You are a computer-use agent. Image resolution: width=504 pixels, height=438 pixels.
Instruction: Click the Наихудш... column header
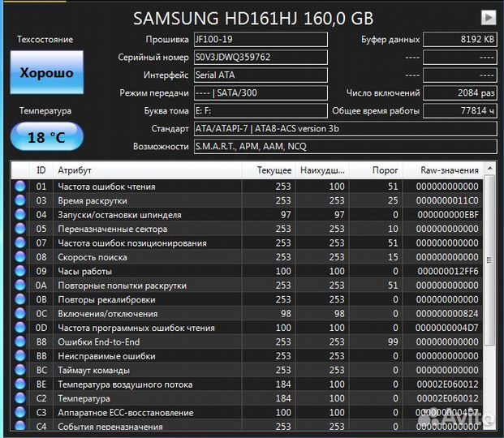click(x=322, y=170)
